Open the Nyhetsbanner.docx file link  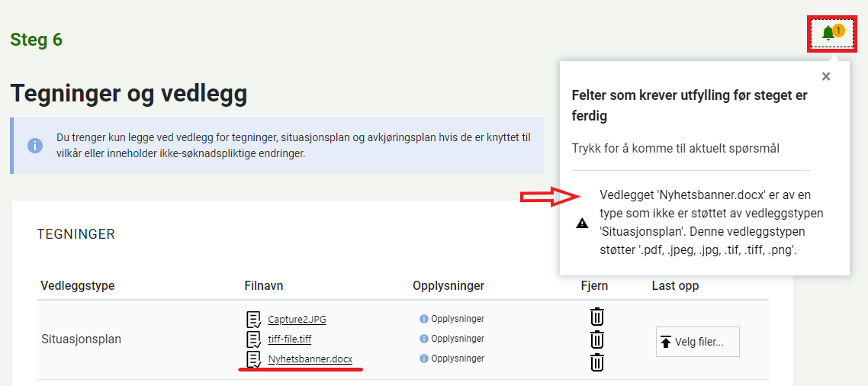[x=310, y=359]
